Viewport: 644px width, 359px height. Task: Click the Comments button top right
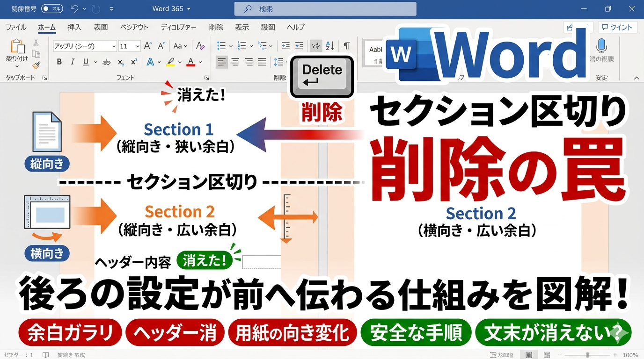click(x=617, y=27)
